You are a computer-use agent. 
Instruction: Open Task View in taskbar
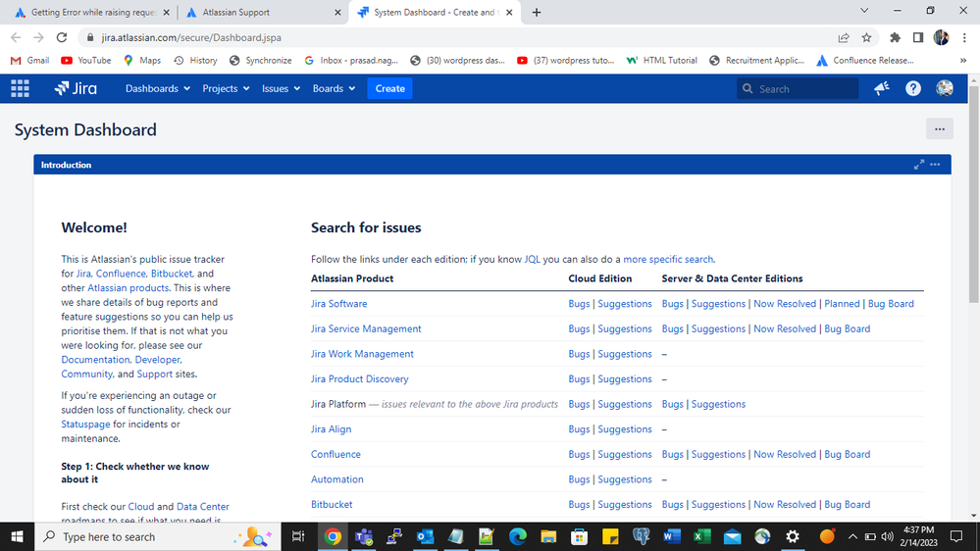298,536
